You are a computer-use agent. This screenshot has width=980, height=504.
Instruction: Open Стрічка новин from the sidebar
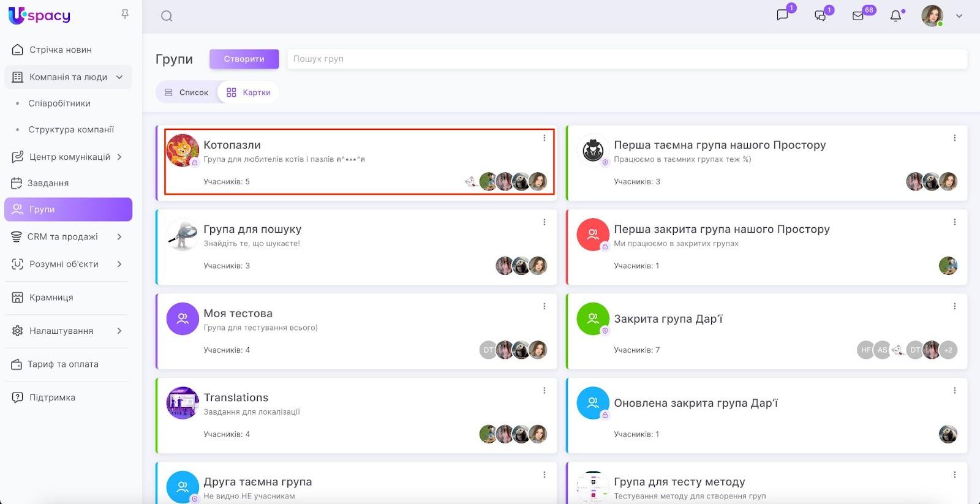click(60, 50)
